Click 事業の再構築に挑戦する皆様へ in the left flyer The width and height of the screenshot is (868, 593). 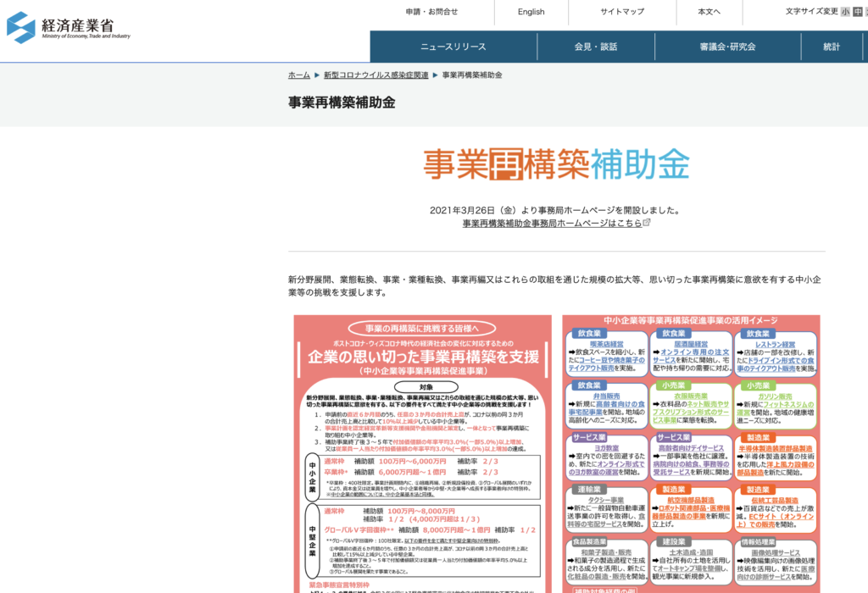pyautogui.click(x=422, y=329)
